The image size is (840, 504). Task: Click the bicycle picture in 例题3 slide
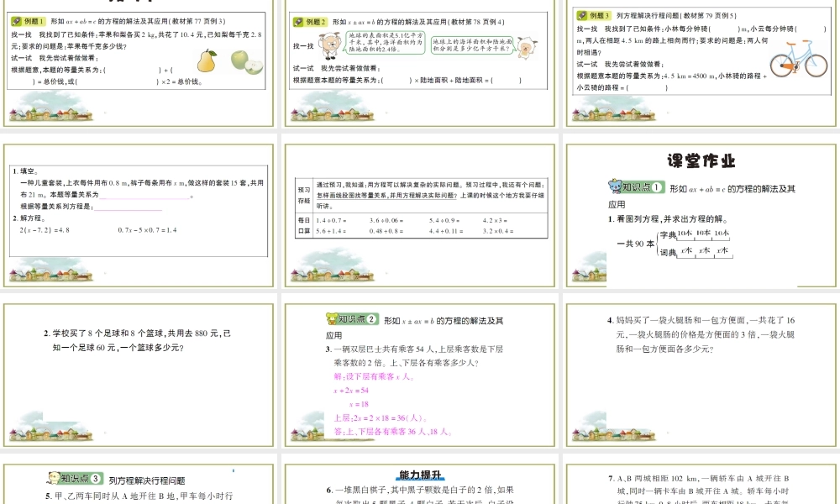click(x=792, y=61)
